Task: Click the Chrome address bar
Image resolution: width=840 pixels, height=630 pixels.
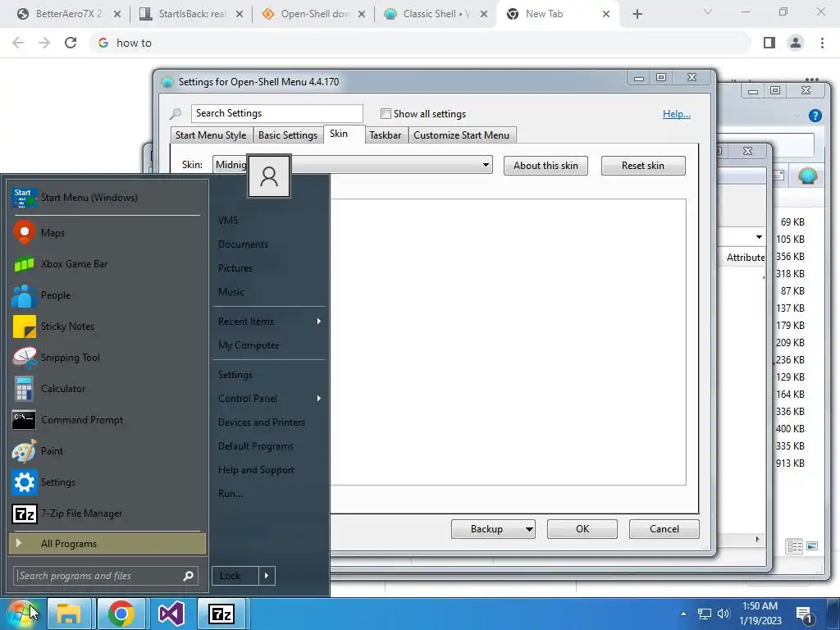Action: [419, 43]
